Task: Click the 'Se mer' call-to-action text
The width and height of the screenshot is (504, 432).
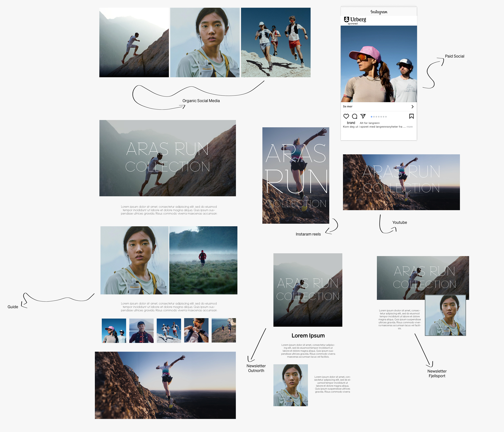Action: (348, 107)
